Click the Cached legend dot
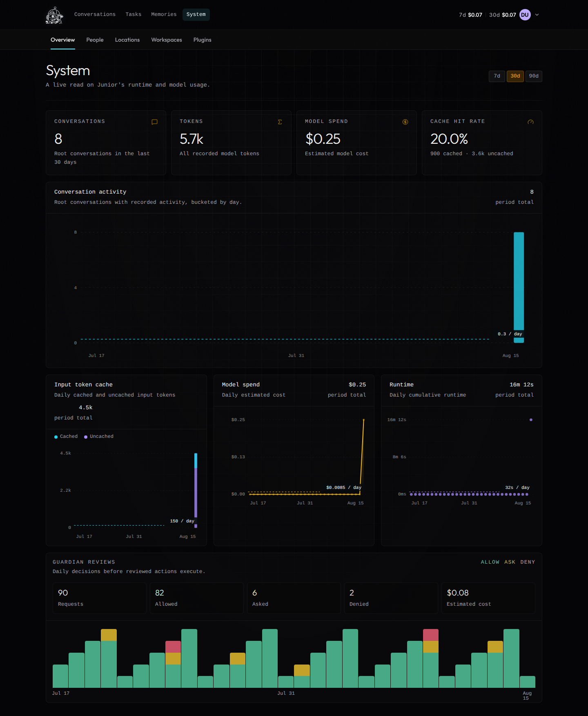Viewport: 588px width, 716px height. [x=56, y=437]
